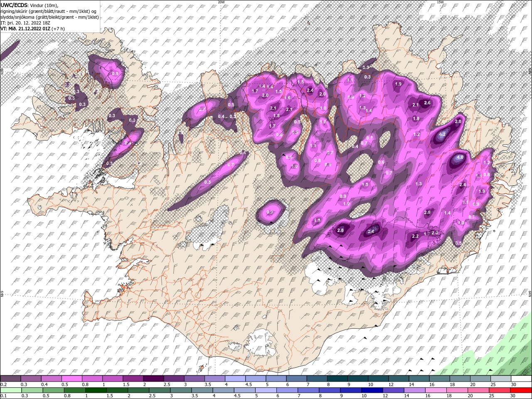The height and width of the screenshot is (399, 532).
Task: Pick the lavender snow swatch at 4
Action: tap(235, 378)
